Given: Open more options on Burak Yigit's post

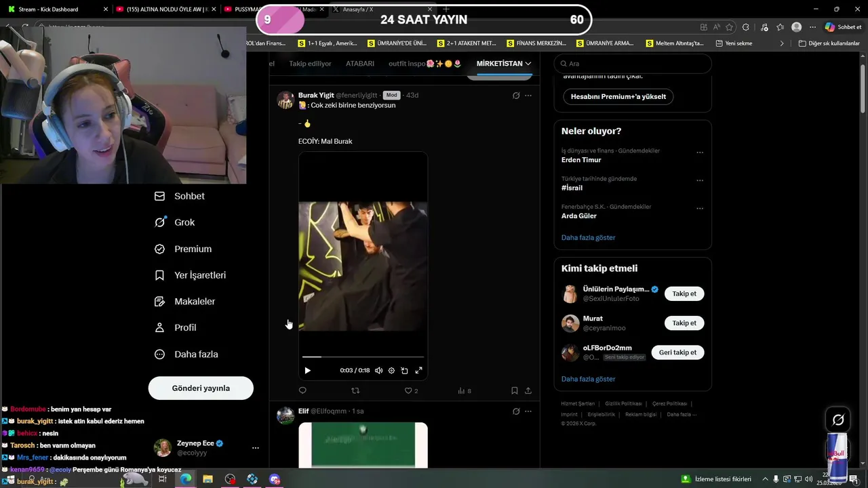Looking at the screenshot, I should coord(528,96).
